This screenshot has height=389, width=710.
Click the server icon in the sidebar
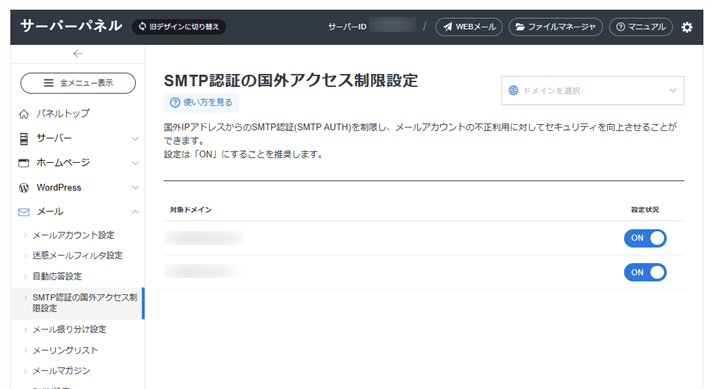24,139
